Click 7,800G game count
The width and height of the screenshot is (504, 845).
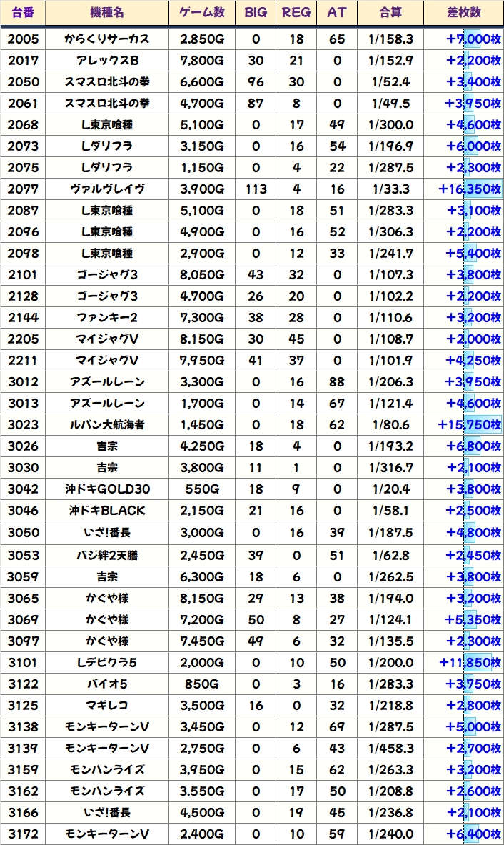(x=202, y=60)
